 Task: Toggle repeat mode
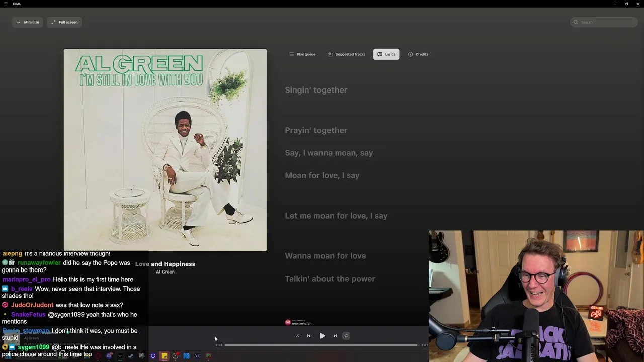point(346,336)
